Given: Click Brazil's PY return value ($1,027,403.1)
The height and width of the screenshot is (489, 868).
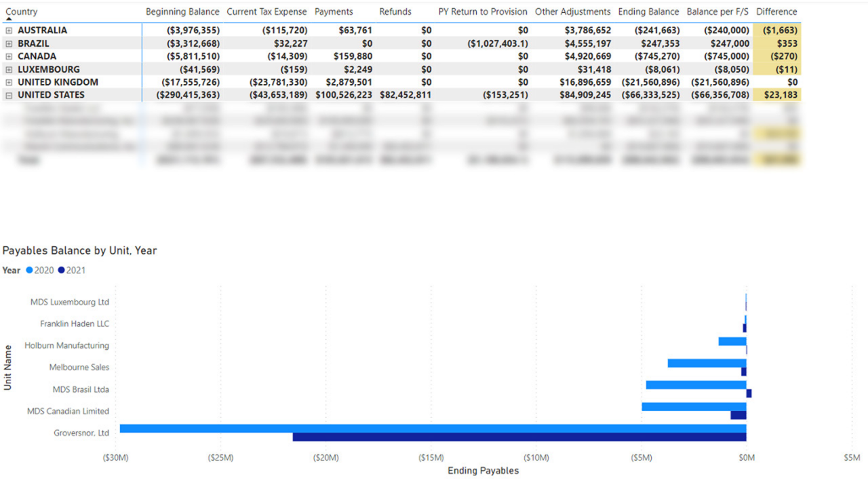Looking at the screenshot, I should 498,43.
